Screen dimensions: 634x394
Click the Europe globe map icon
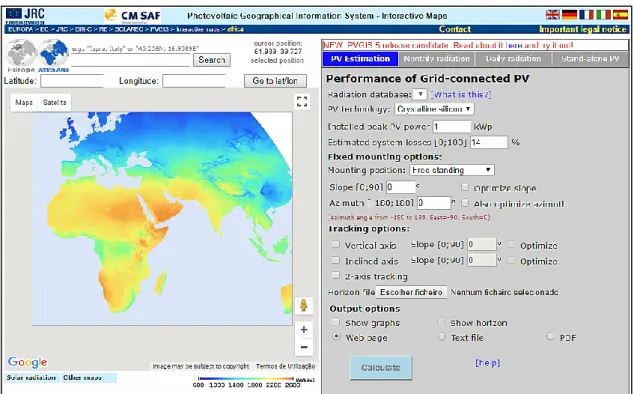coord(21,53)
